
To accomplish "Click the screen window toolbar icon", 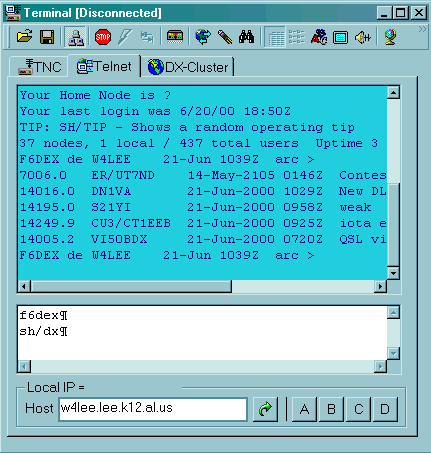I will click(340, 37).
